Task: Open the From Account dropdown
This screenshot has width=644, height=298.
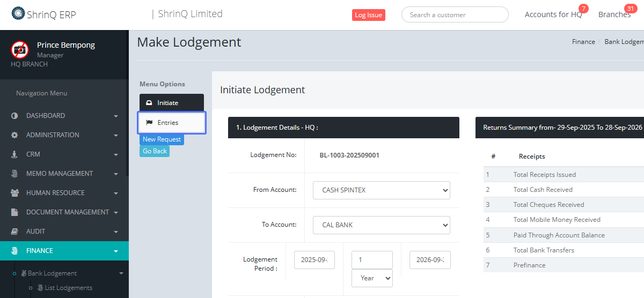Action: (381, 190)
